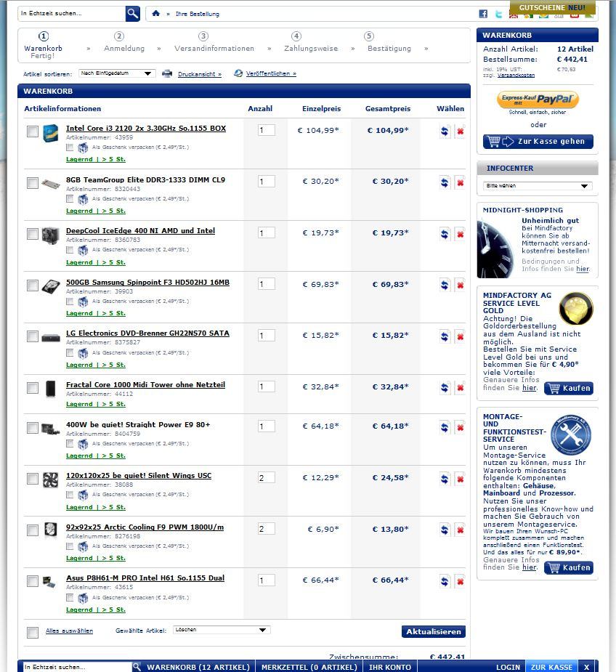Viewport: 616px width, 672px height.
Task: Open the Druckansicht link
Action: 200,74
